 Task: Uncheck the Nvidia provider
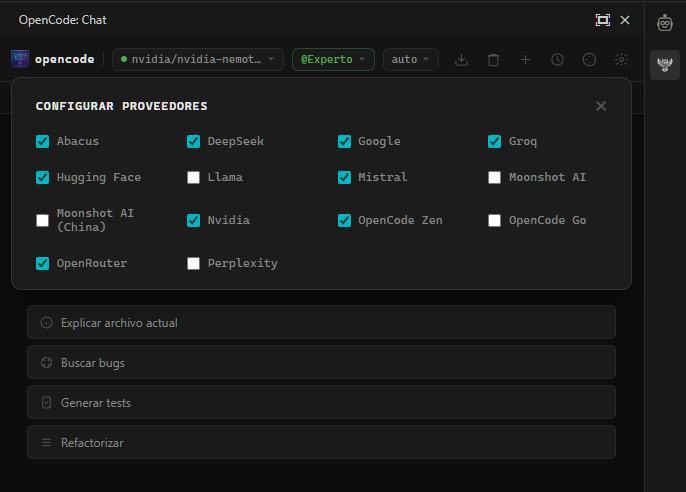click(193, 220)
